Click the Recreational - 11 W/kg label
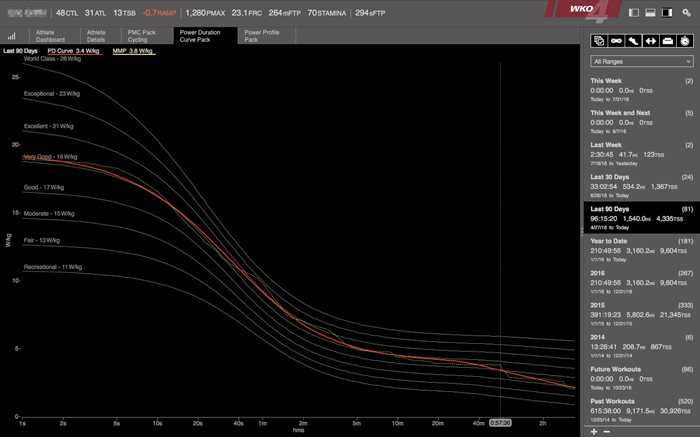The image size is (700, 437). (x=53, y=267)
